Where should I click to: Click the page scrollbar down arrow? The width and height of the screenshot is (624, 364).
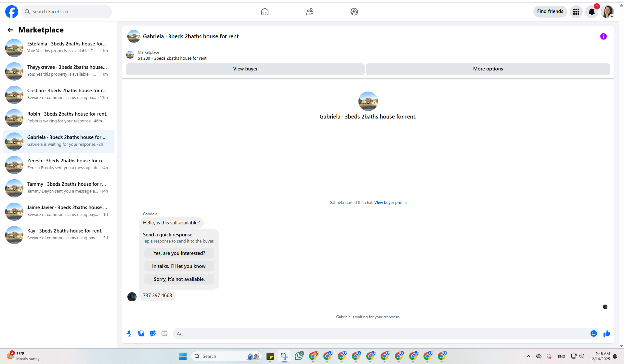coord(621,346)
